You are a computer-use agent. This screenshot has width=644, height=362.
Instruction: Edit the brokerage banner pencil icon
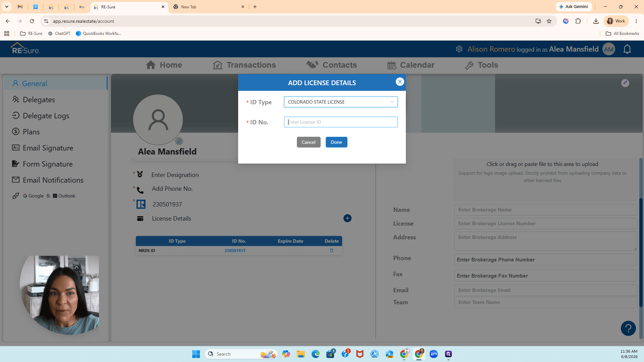625,83
